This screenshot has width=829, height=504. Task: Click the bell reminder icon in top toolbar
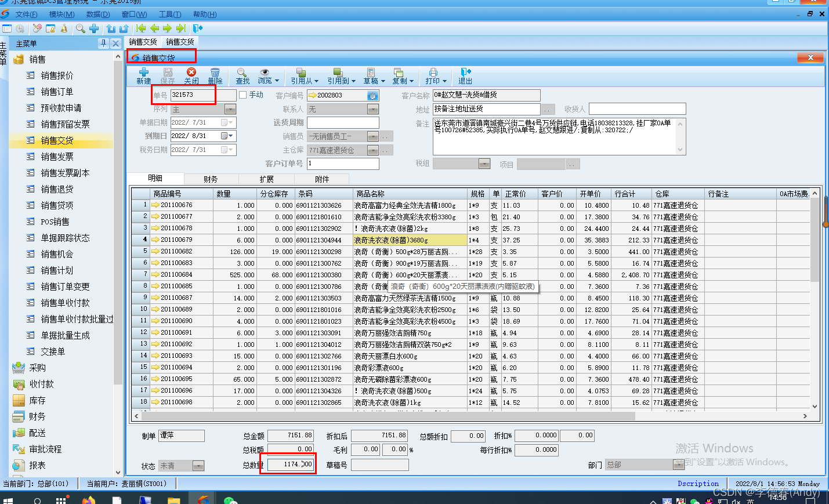pos(64,27)
